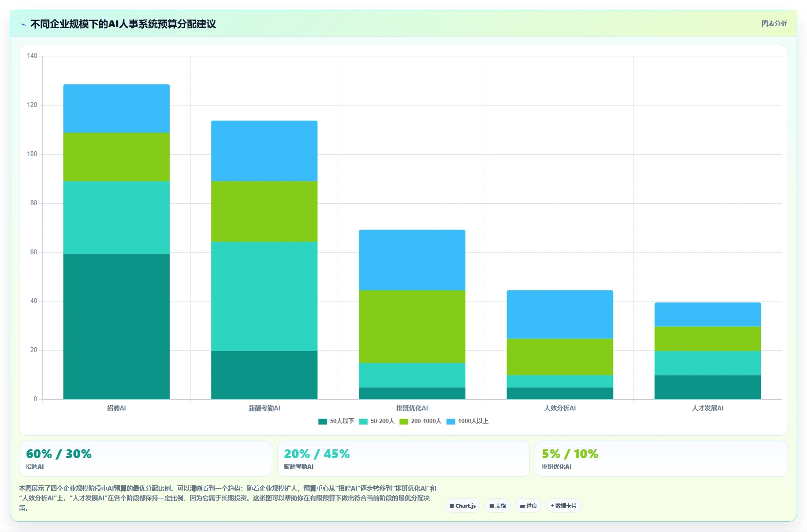Toggle the 1000人以上 legend entry
The width and height of the screenshot is (807, 532).
point(467,421)
